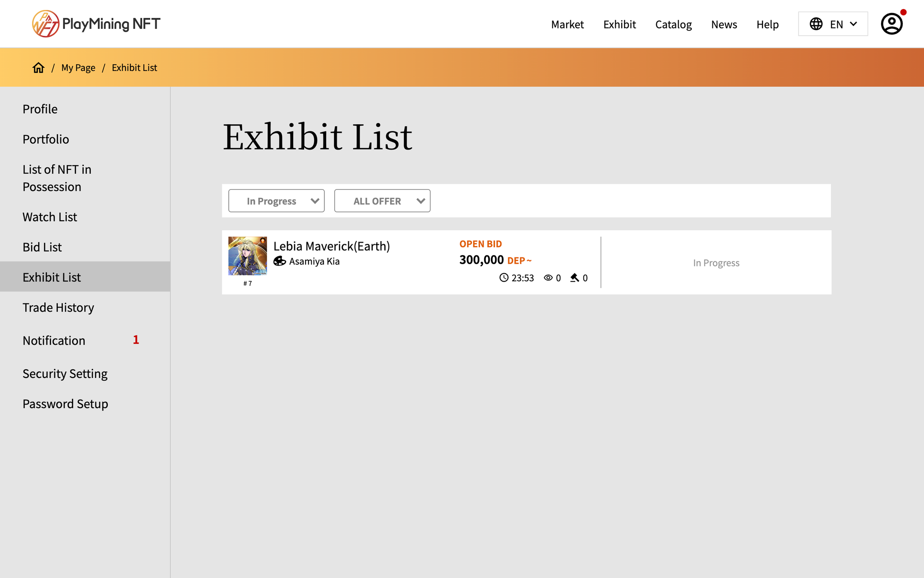Click the PlayMining NFT logo
This screenshot has width=924, height=578.
point(96,23)
